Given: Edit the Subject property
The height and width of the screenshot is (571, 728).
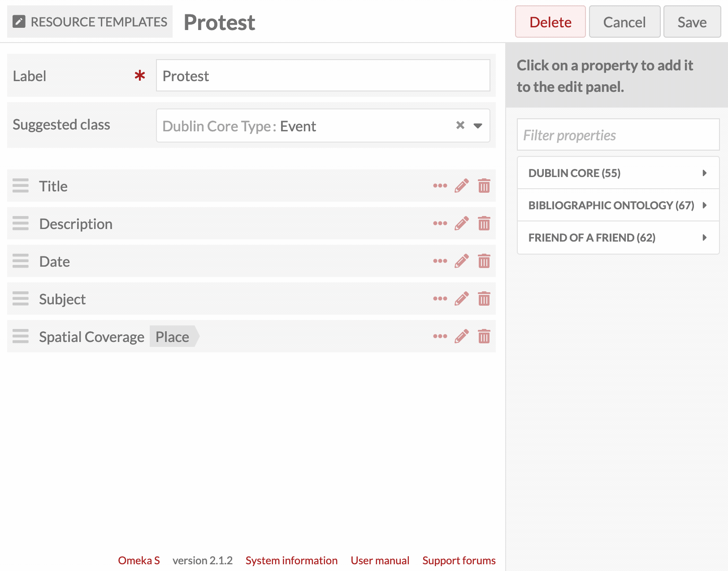Looking at the screenshot, I should pyautogui.click(x=462, y=298).
